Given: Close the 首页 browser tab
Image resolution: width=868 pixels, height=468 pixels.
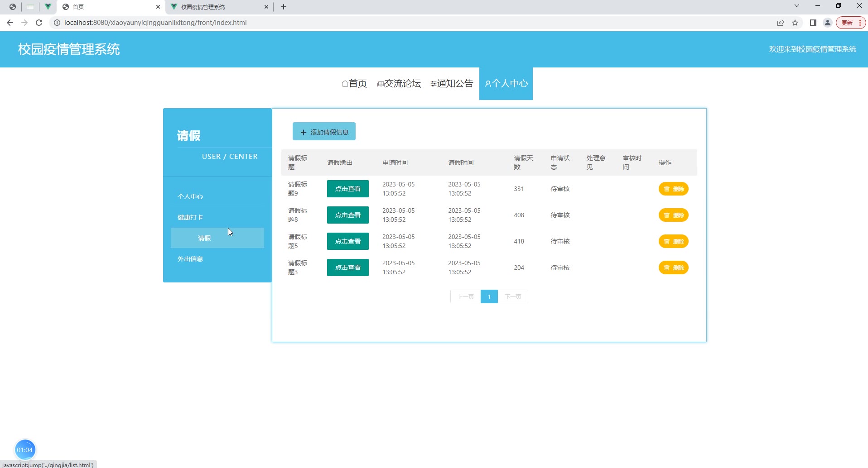Looking at the screenshot, I should [158, 7].
